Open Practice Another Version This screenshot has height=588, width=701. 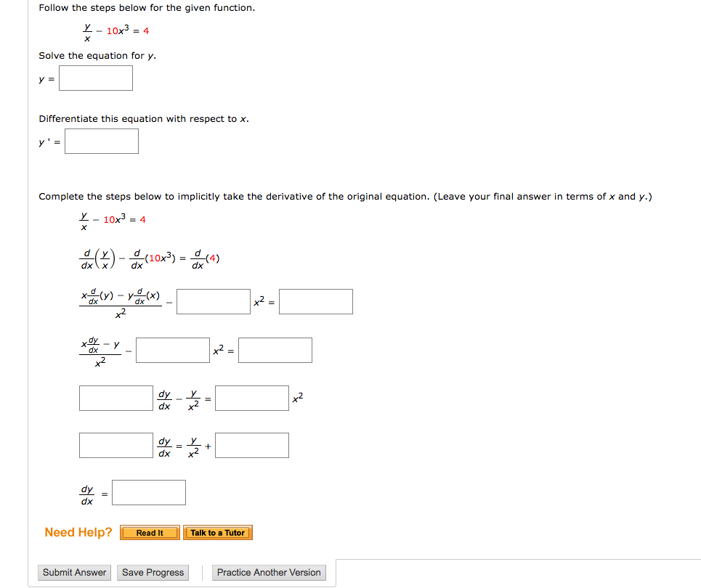coord(268,572)
